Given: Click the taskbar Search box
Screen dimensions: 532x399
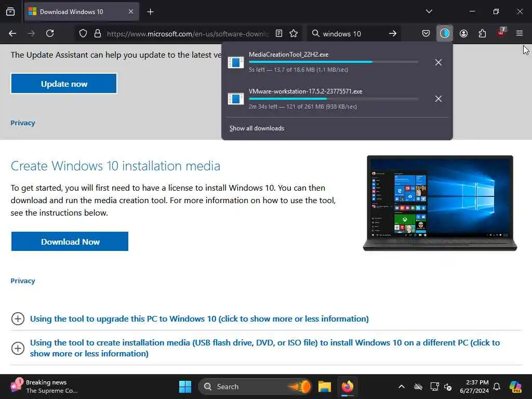Looking at the screenshot, I should 255,387.
